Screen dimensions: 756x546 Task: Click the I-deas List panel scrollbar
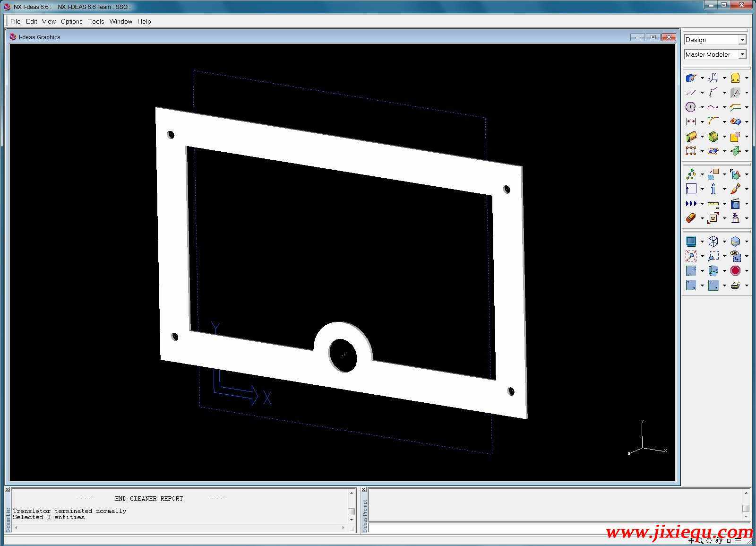tap(352, 511)
